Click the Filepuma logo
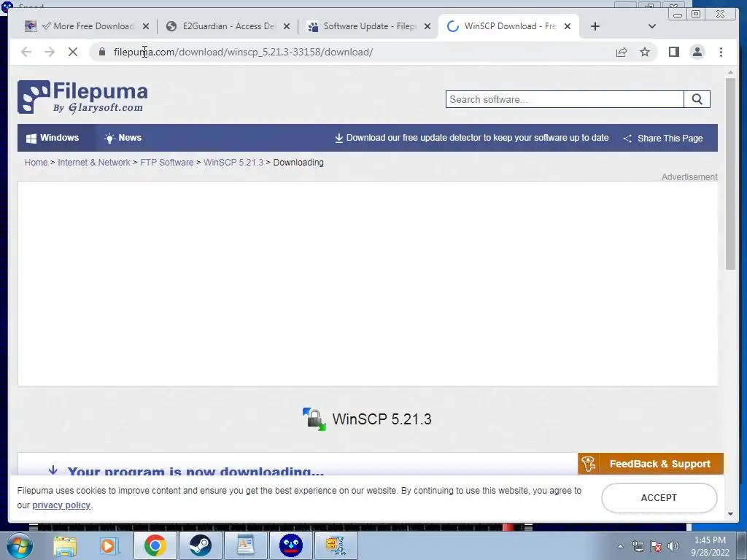747x560 pixels. click(x=82, y=97)
